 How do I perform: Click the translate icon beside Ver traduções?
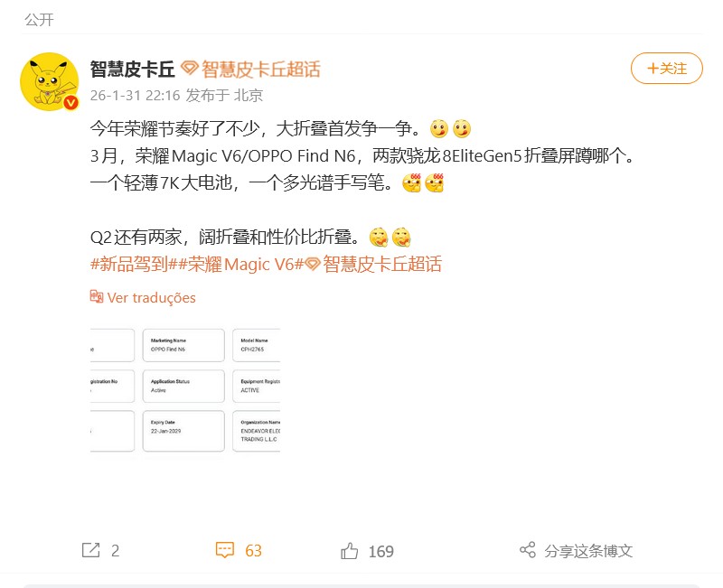click(x=97, y=296)
